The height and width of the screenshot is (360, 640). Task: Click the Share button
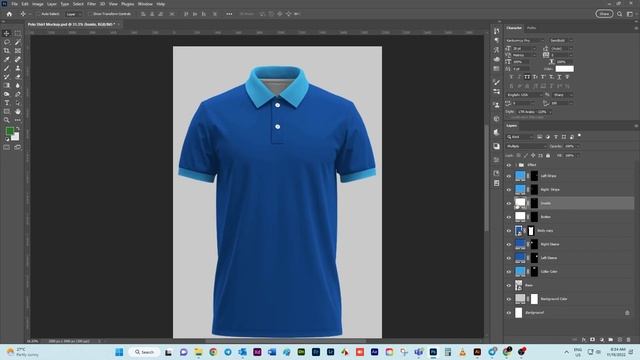(604, 14)
